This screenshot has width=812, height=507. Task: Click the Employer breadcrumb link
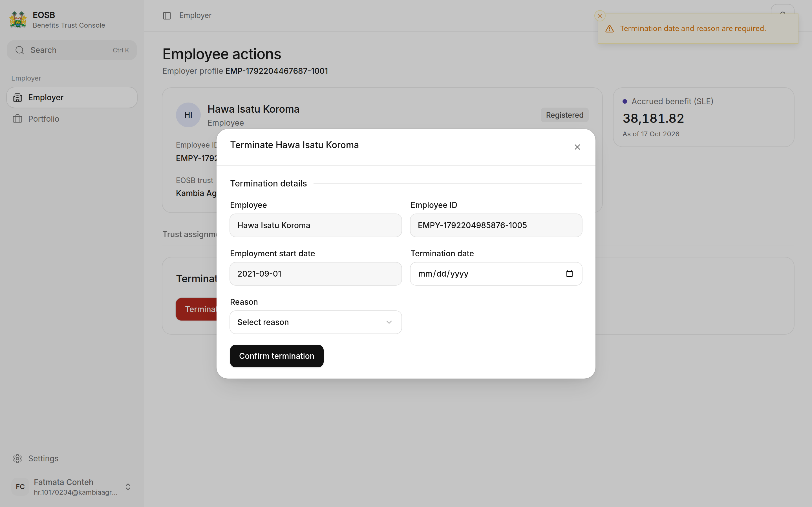[195, 15]
